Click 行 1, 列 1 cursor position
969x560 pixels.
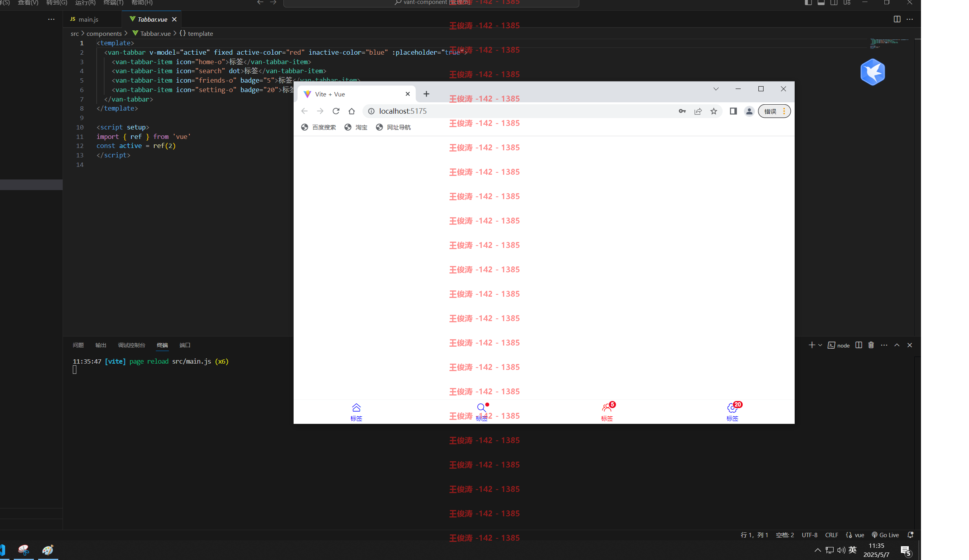754,535
